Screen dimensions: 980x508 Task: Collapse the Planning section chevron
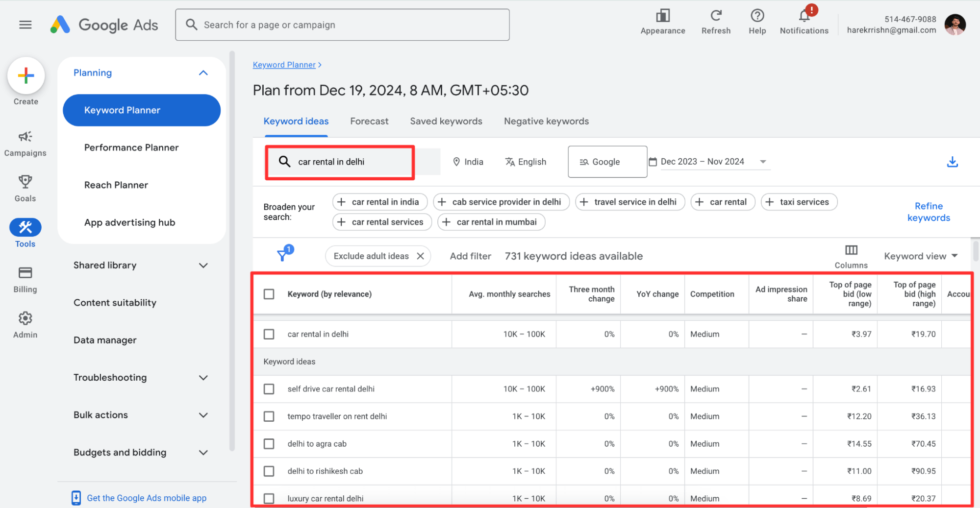pyautogui.click(x=203, y=73)
